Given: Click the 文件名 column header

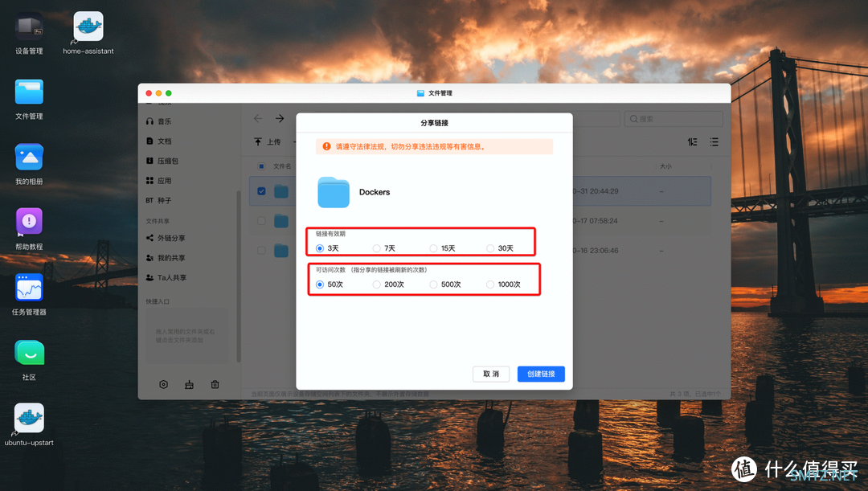Looking at the screenshot, I should (282, 166).
